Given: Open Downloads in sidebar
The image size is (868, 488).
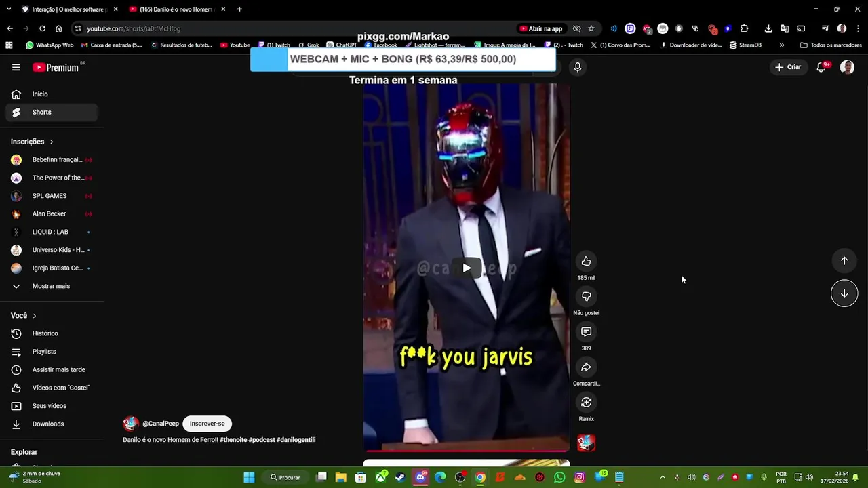Looking at the screenshot, I should tap(52, 424).
